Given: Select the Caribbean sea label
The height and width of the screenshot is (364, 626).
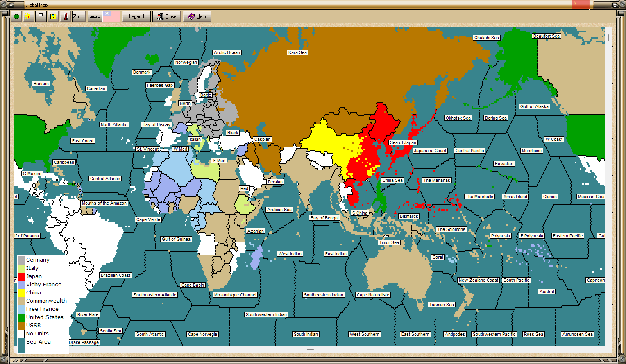Looking at the screenshot, I should [x=64, y=162].
